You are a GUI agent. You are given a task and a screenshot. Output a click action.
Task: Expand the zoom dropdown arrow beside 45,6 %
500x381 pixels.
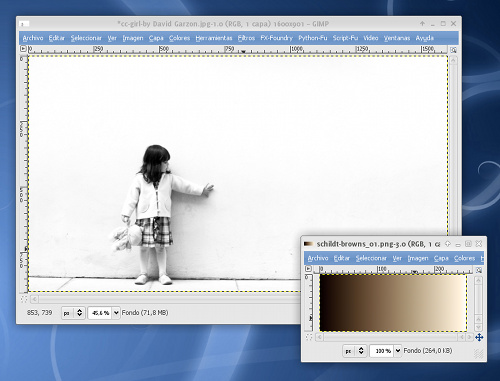(x=116, y=313)
